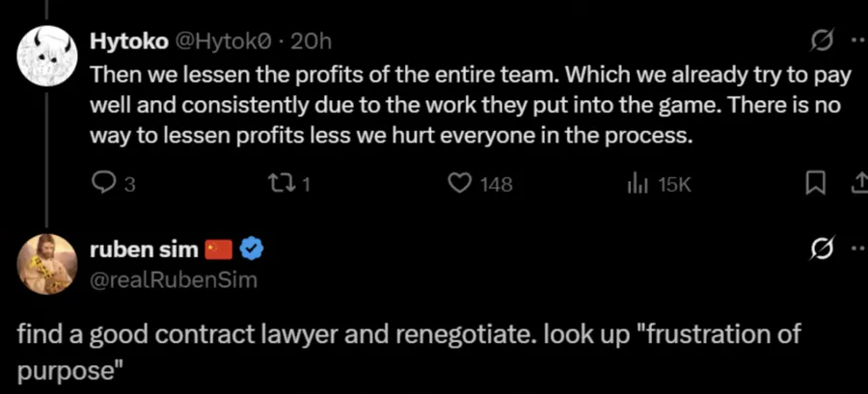Click the ruben sim display name
This screenshot has width=868, height=394.
tap(144, 250)
